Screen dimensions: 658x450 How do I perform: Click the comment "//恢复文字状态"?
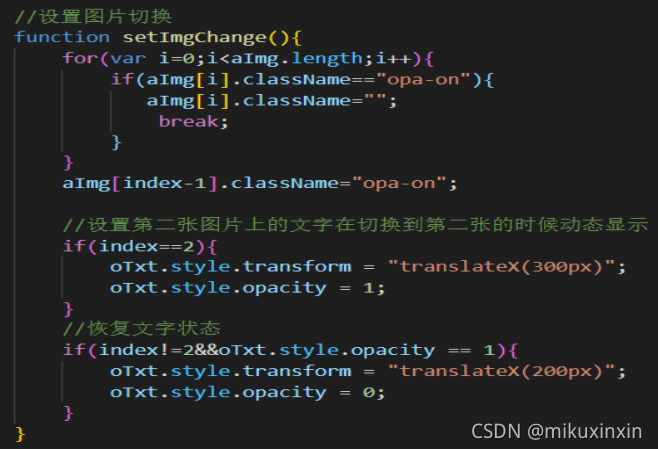141,329
